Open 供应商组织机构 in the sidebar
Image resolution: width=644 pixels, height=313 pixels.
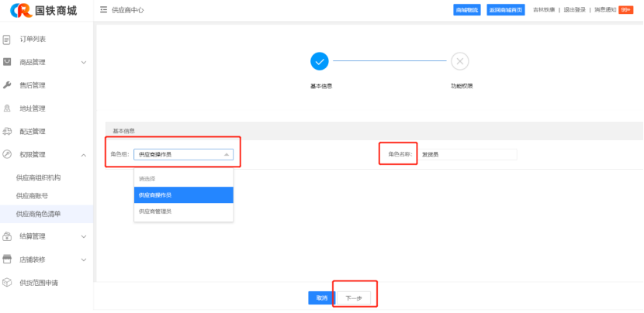tap(38, 178)
